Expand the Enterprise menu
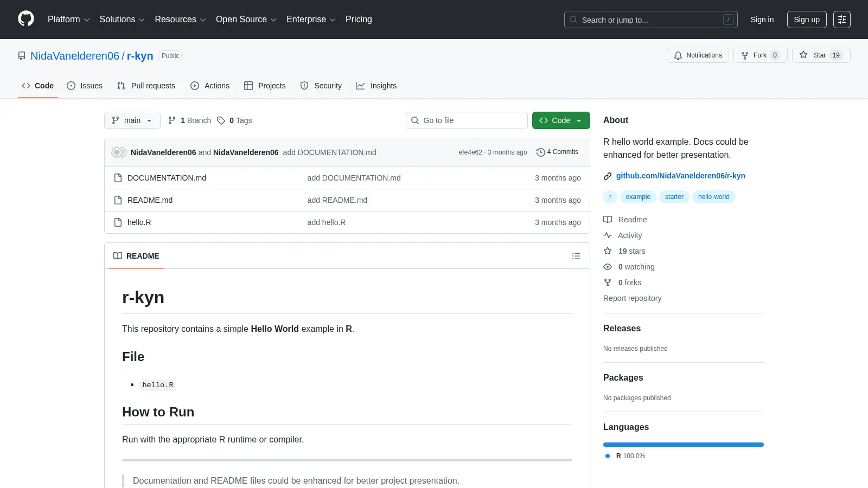The height and width of the screenshot is (488, 868). pos(311,20)
